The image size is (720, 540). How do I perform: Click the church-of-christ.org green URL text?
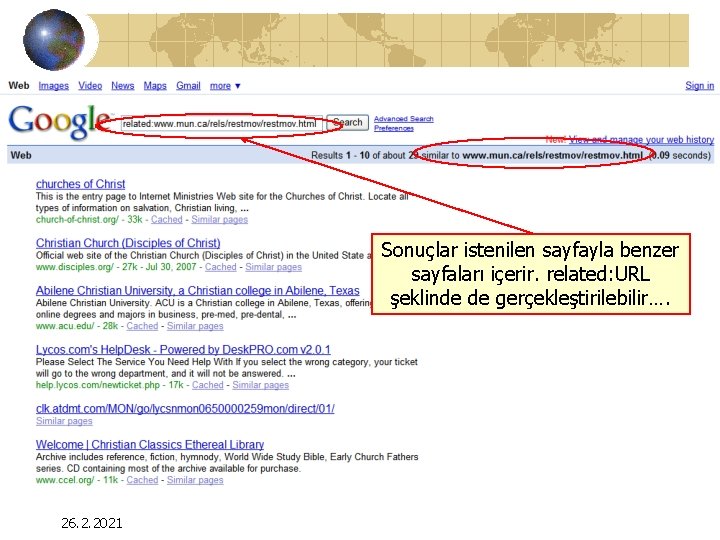[77, 219]
